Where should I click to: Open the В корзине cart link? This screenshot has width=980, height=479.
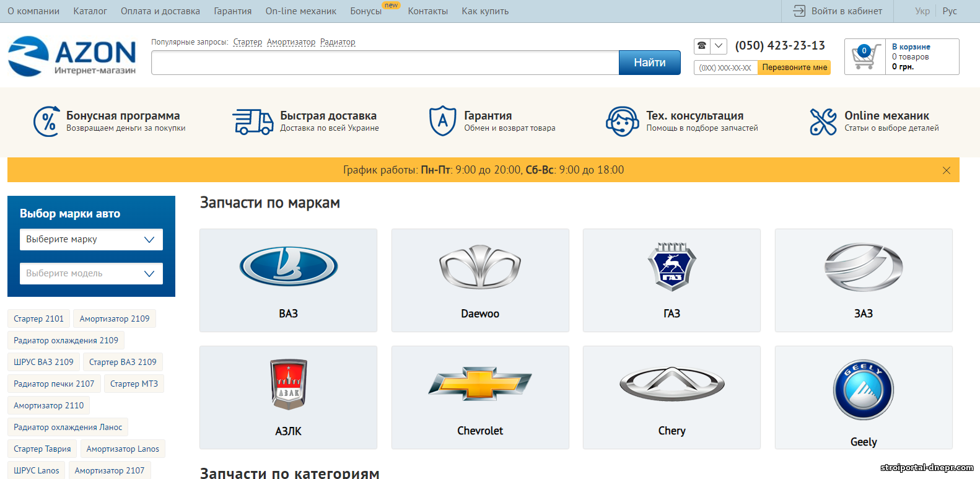(911, 46)
